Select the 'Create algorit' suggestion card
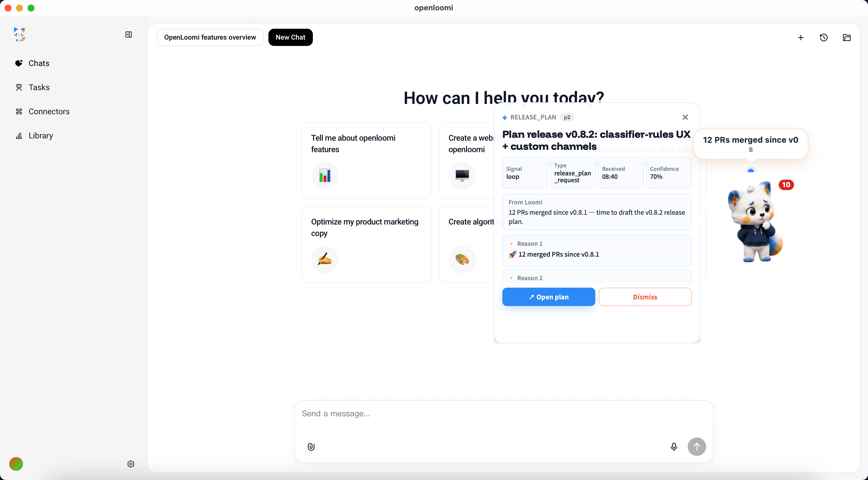The height and width of the screenshot is (480, 868). (x=467, y=245)
